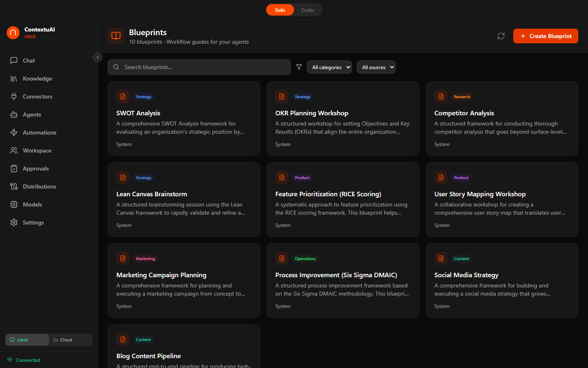
Task: Open the Lean Canvas Brainstorm title
Action: (x=152, y=194)
